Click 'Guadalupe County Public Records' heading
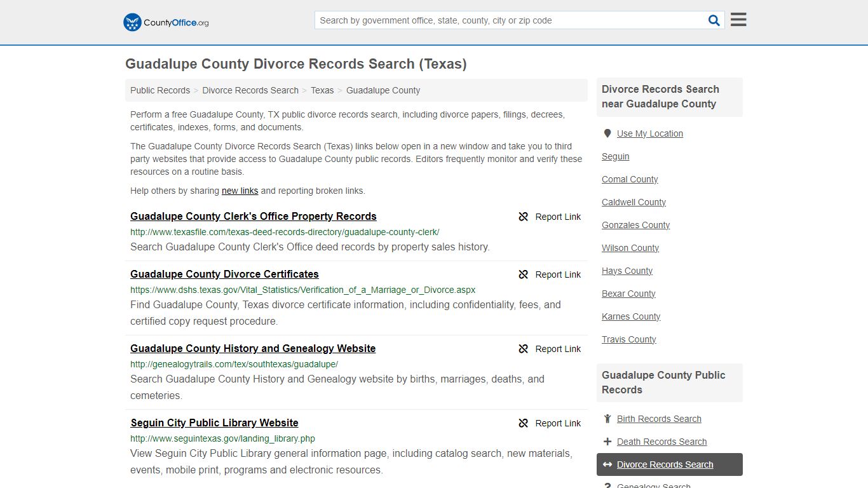 663,383
